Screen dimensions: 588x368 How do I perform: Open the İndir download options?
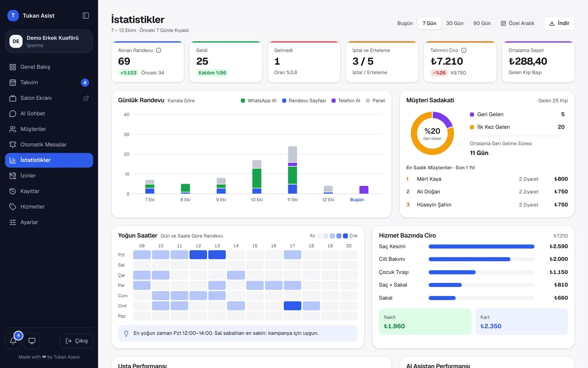(559, 23)
